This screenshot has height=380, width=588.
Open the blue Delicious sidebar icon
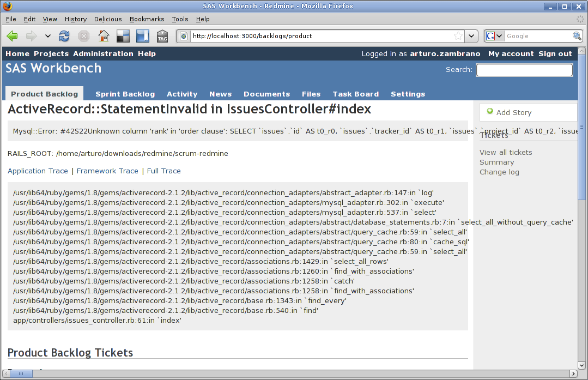point(142,36)
